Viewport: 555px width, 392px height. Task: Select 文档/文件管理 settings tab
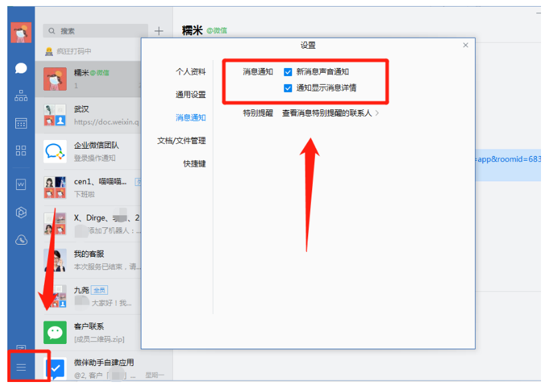point(181,141)
